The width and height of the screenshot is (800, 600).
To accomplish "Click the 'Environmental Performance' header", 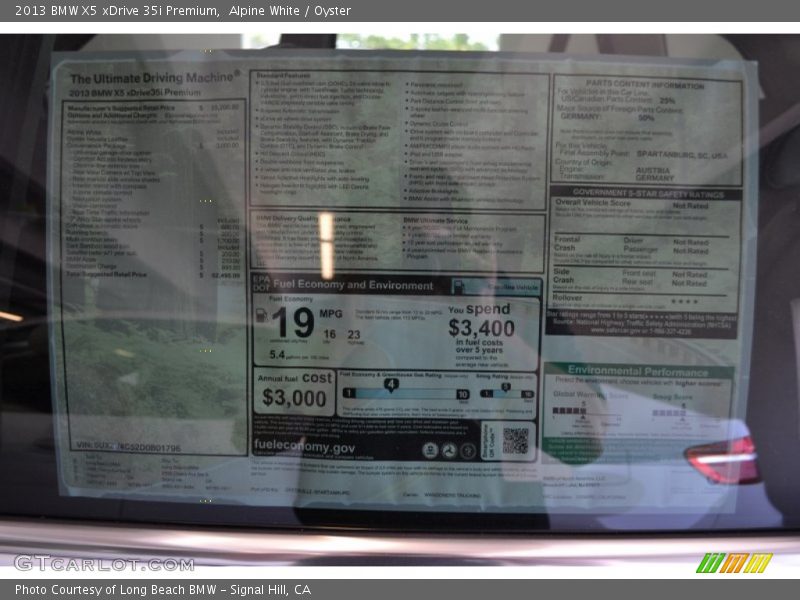I will point(638,371).
